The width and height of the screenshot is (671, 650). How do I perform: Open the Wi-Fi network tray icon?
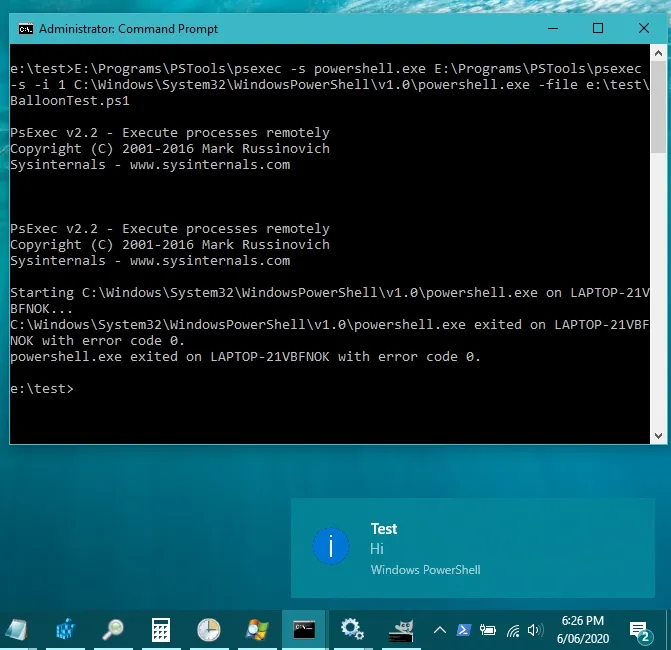pyautogui.click(x=513, y=630)
